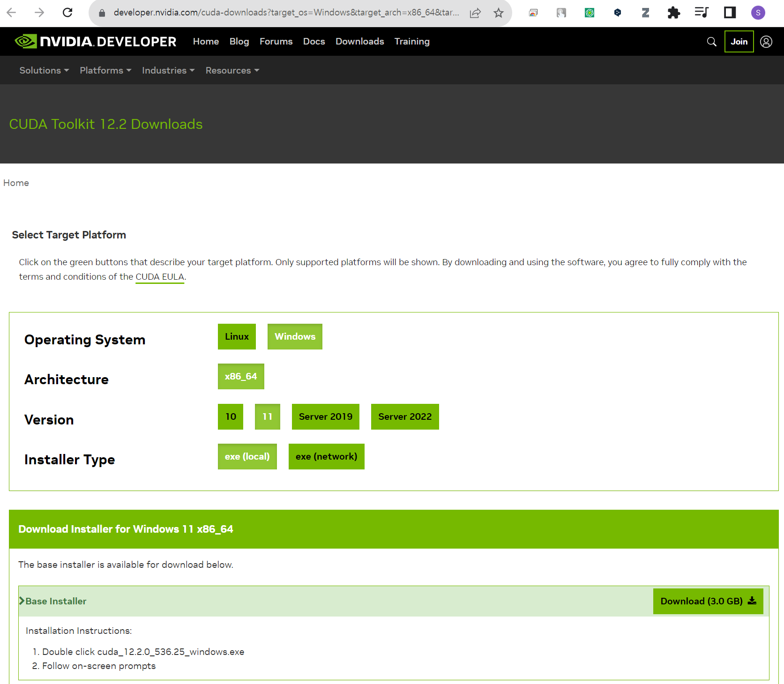Viewport: 784px width, 684px height.
Task: Open the NVIDIA Developer logo home
Action: [x=96, y=42]
